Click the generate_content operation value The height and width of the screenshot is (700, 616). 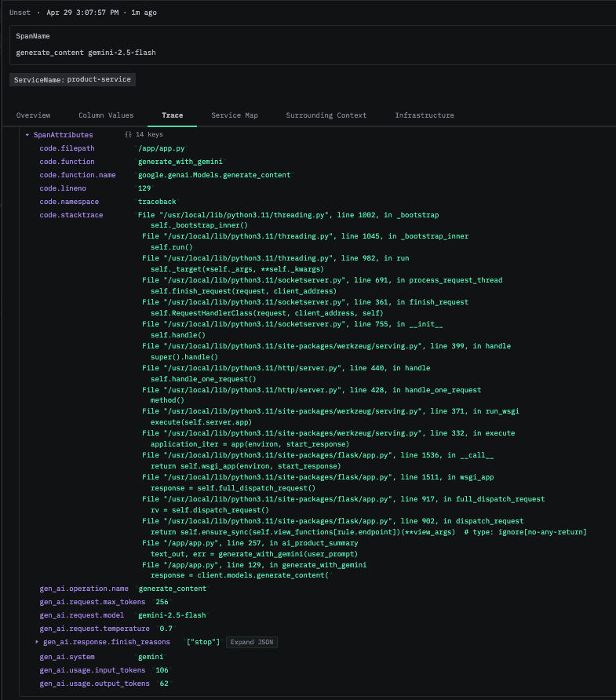click(173, 589)
